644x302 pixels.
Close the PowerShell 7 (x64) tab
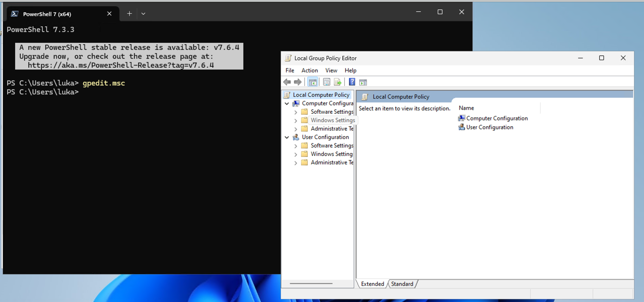[x=109, y=14]
